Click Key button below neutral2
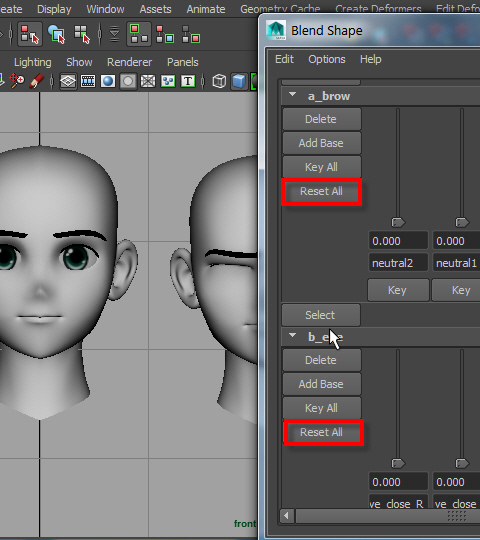Image resolution: width=480 pixels, height=540 pixels. [398, 290]
